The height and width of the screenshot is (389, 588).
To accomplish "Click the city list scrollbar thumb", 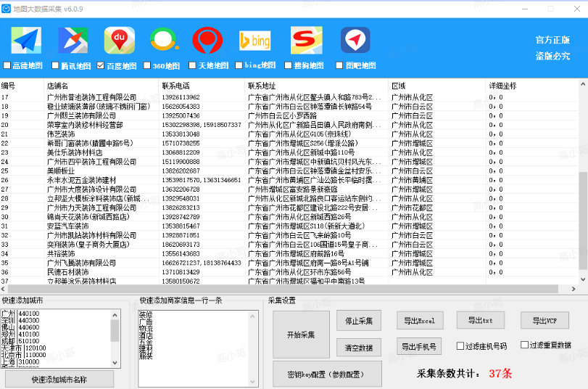I will pyautogui.click(x=115, y=330).
